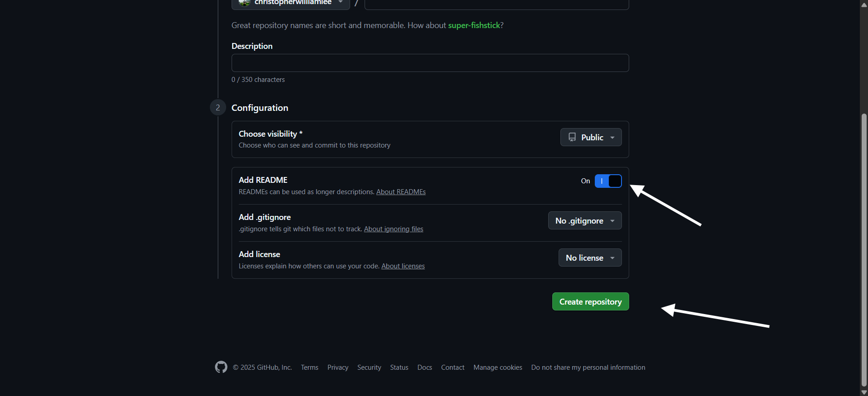Open the Docs footer link
868x396 pixels.
[425, 367]
